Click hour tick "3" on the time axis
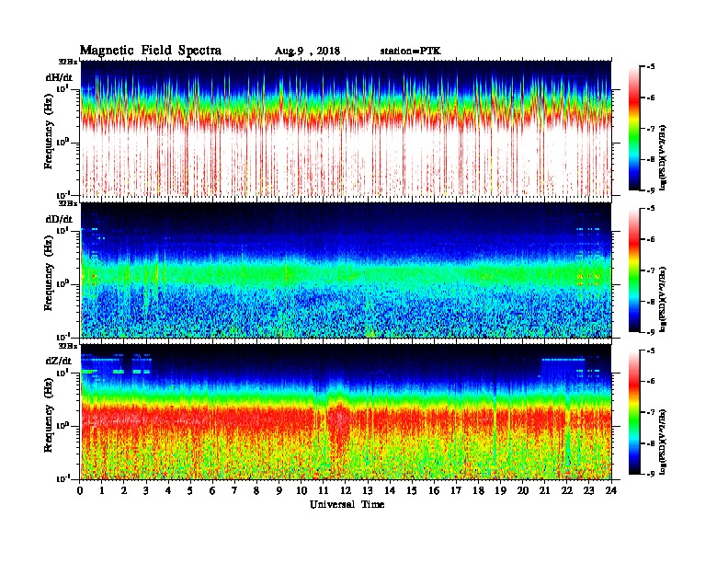 147,491
